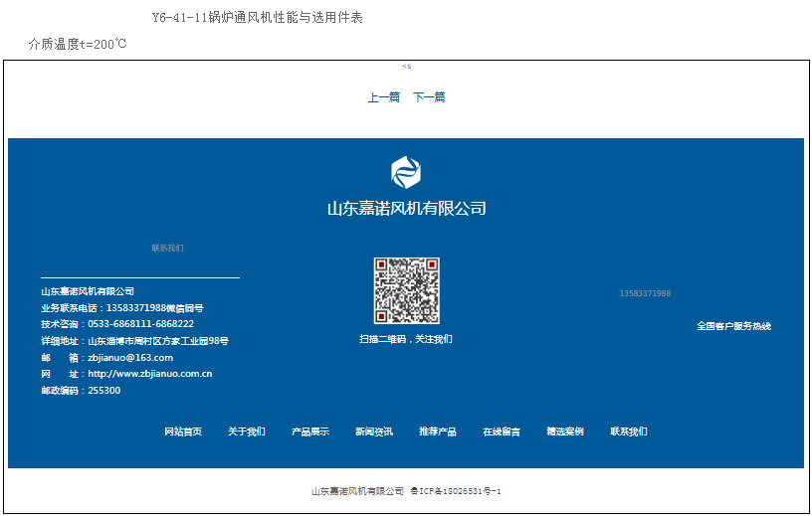
Task: Click the company name in bottom copyright line
Action: point(357,491)
